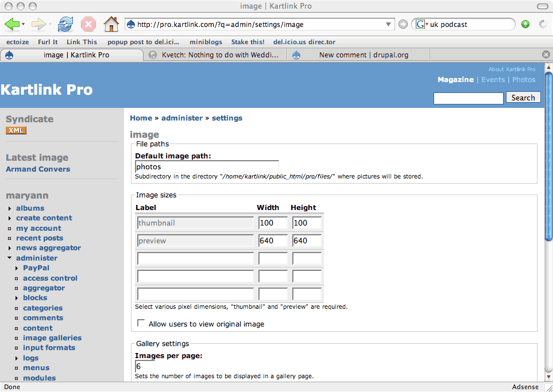Enable 'Allow users to view original image'
Image resolution: width=553 pixels, height=392 pixels.
click(x=141, y=323)
